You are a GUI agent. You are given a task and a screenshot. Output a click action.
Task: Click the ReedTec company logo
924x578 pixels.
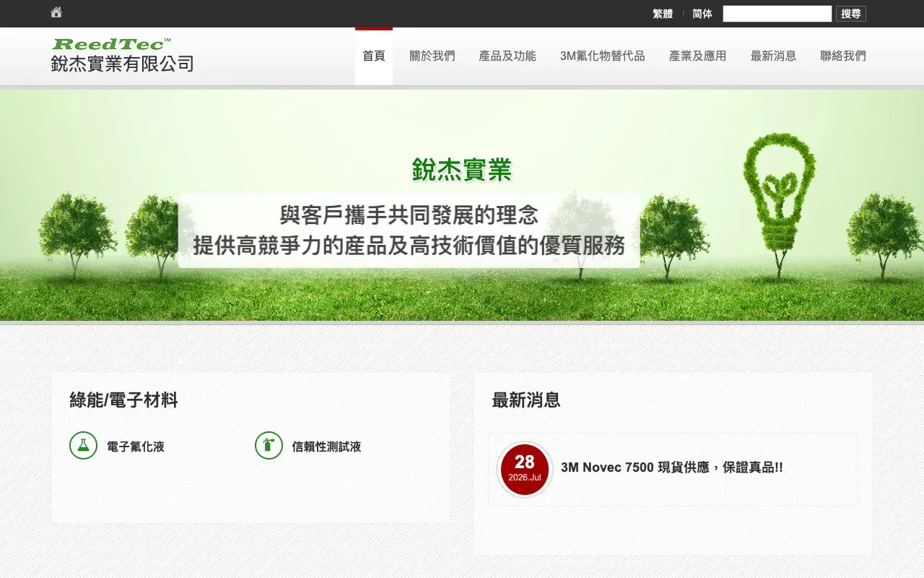[123, 56]
